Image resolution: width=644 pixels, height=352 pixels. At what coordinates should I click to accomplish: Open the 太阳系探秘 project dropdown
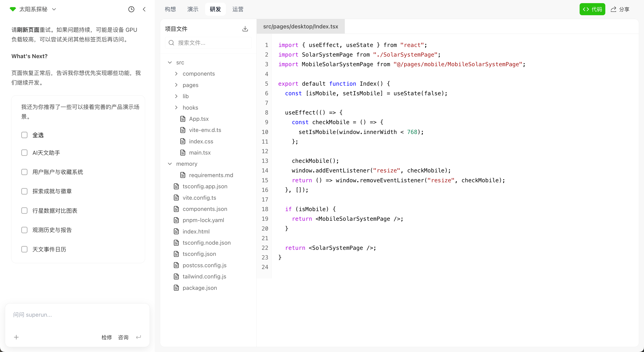pos(54,9)
